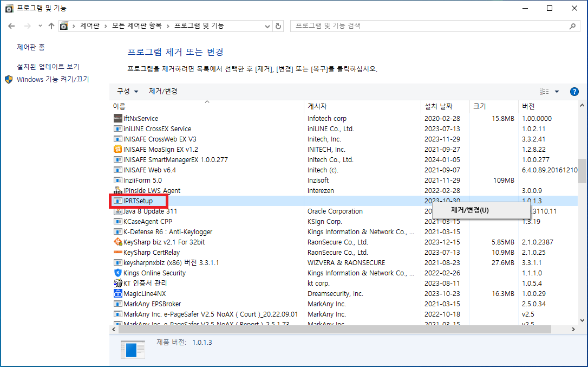Open the change-view dropdown near the help icon

(558, 91)
